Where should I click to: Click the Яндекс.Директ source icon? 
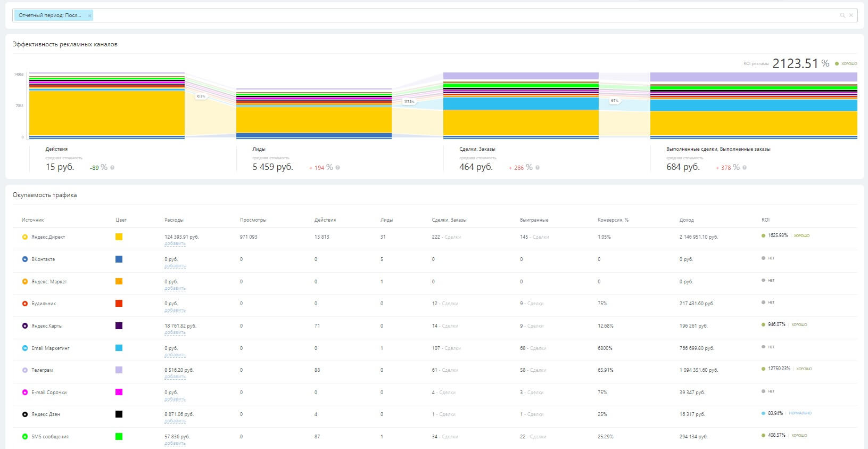[25, 237]
